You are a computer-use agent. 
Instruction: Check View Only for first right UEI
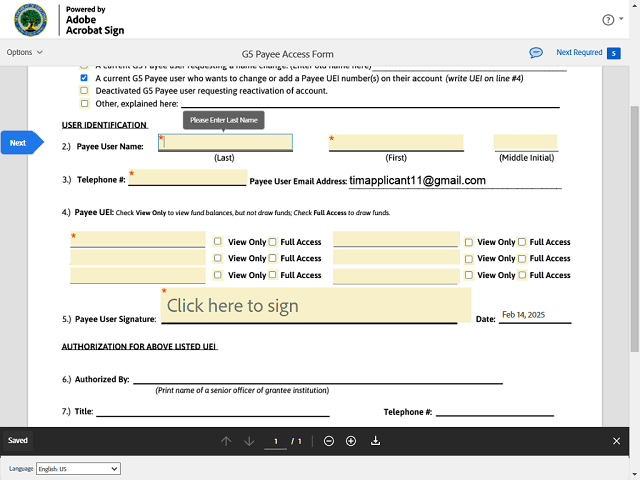pos(469,242)
